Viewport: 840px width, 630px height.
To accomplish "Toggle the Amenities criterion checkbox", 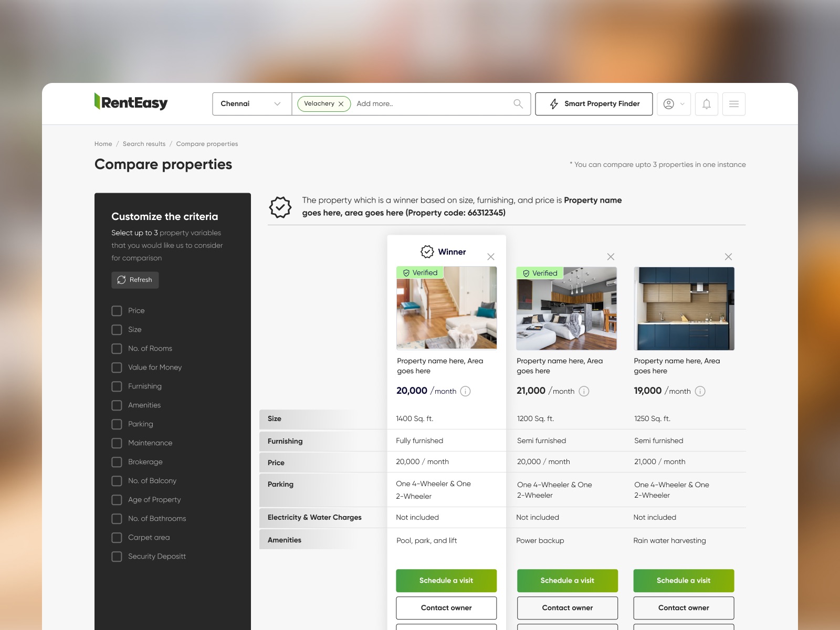I will pyautogui.click(x=117, y=405).
